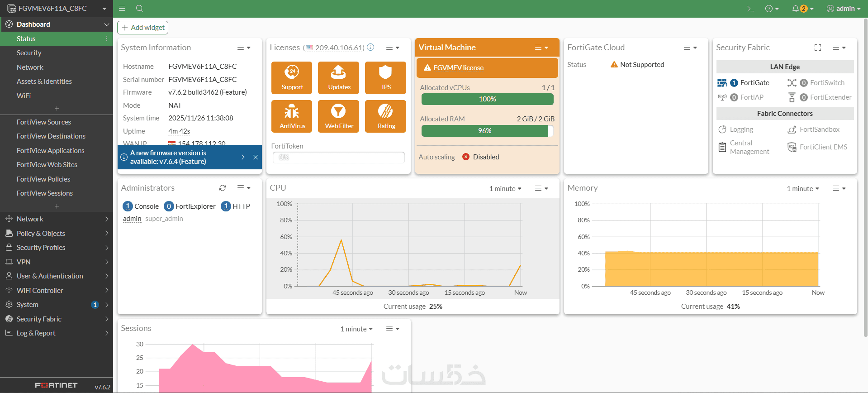This screenshot has width=868, height=393.
Task: Toggle the sidebar hamburger menu icon
Action: coord(122,9)
